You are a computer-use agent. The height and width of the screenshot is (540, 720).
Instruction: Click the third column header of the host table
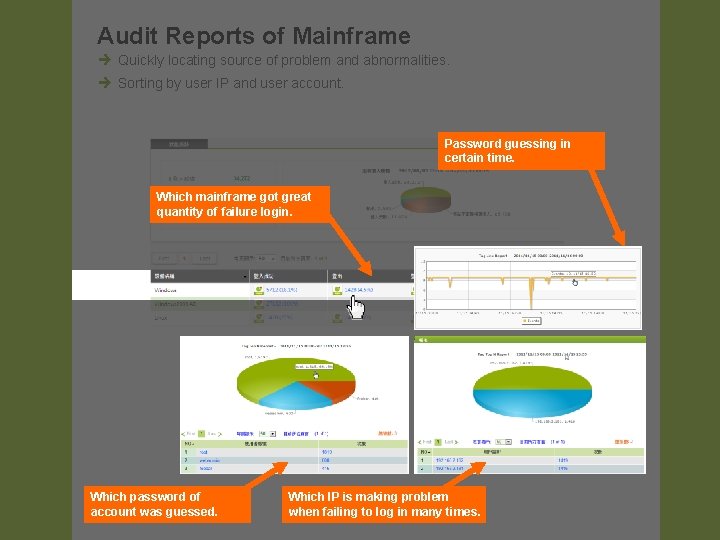click(x=369, y=276)
